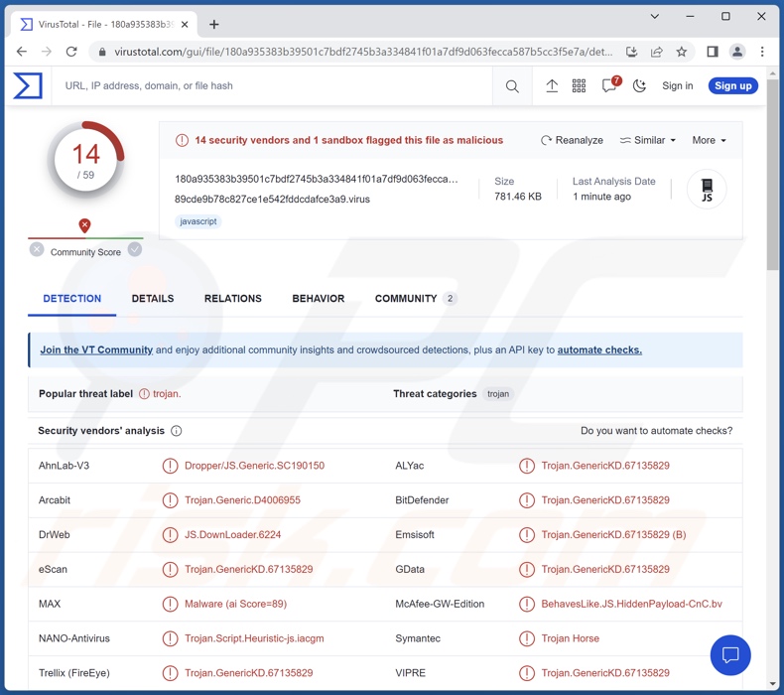Expand the Similar dropdown

647,140
